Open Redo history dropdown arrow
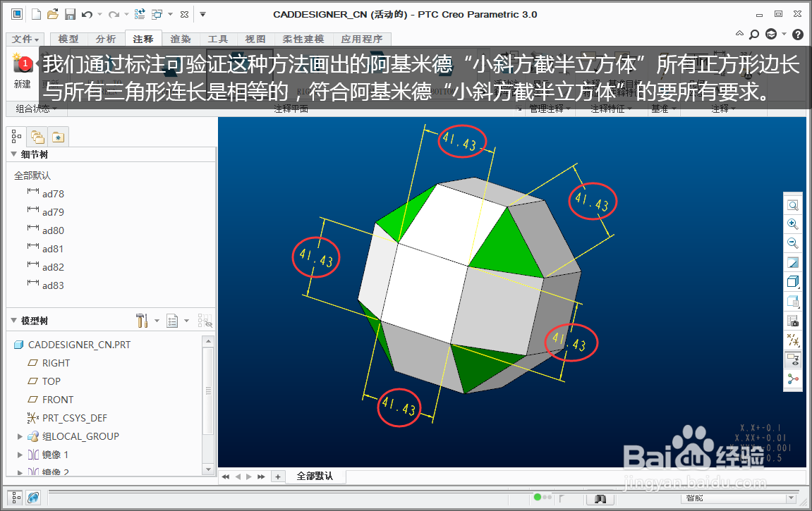 [x=126, y=15]
